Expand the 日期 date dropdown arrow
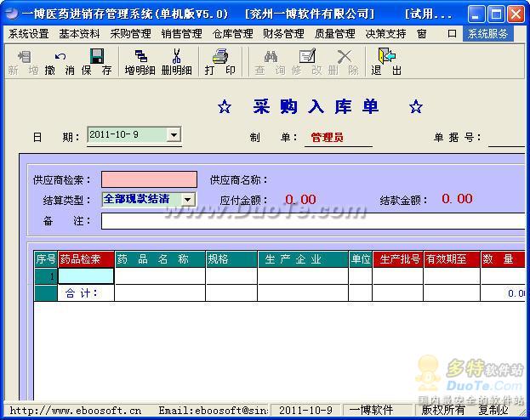 [x=174, y=135]
